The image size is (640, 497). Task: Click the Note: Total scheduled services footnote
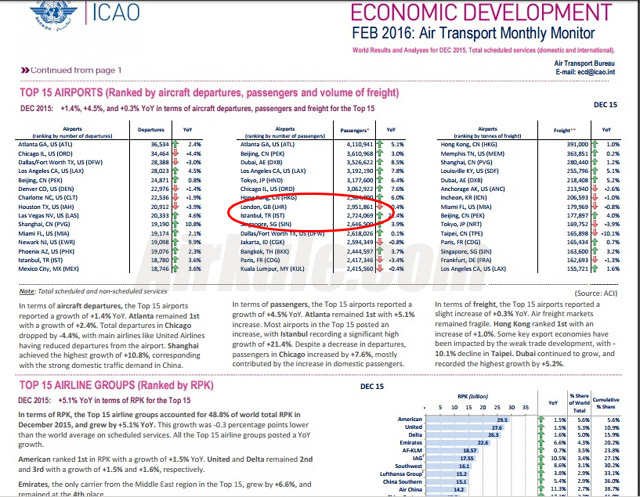coord(93,291)
